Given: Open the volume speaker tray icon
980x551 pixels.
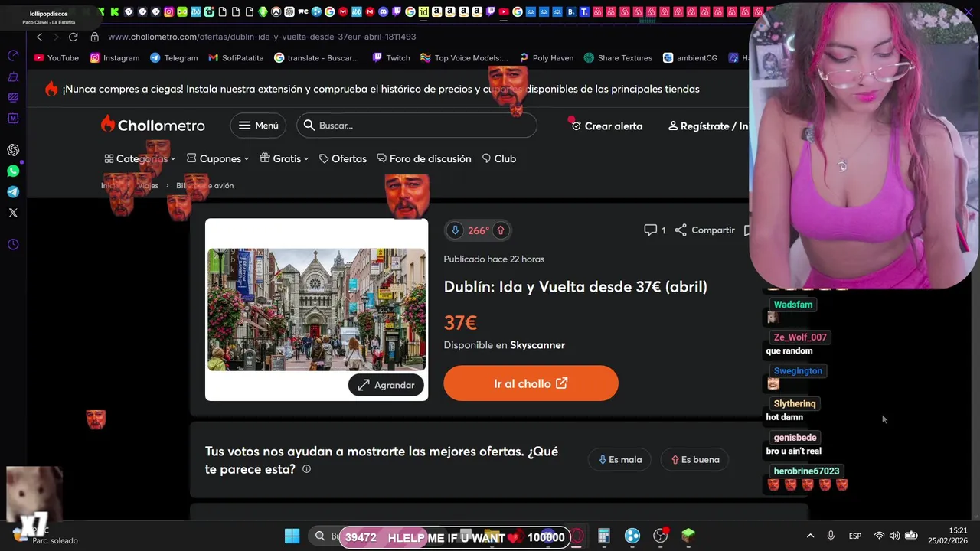Looking at the screenshot, I should (894, 536).
